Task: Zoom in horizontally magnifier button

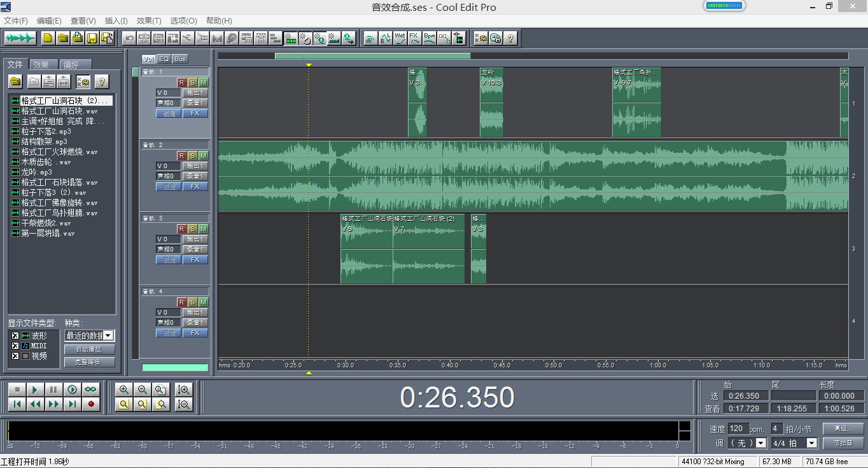Action: (124, 390)
